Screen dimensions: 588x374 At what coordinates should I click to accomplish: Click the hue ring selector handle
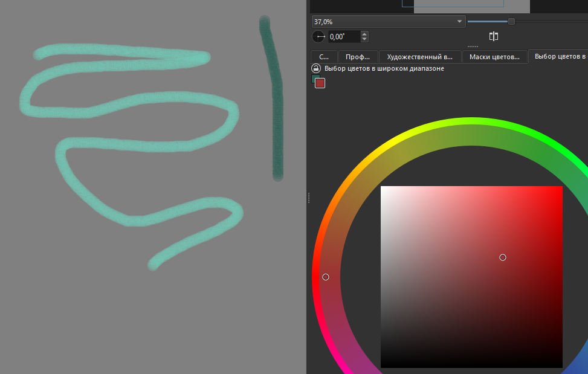326,277
